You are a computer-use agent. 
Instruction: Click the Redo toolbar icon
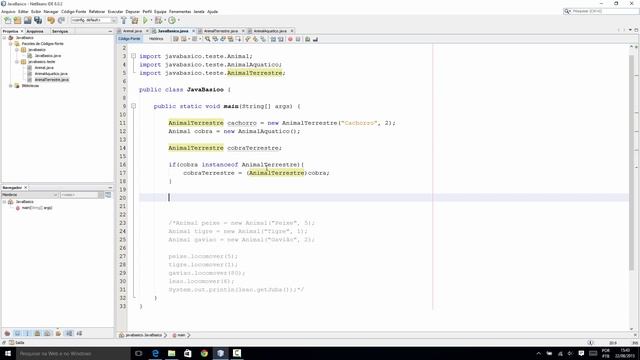61,20
